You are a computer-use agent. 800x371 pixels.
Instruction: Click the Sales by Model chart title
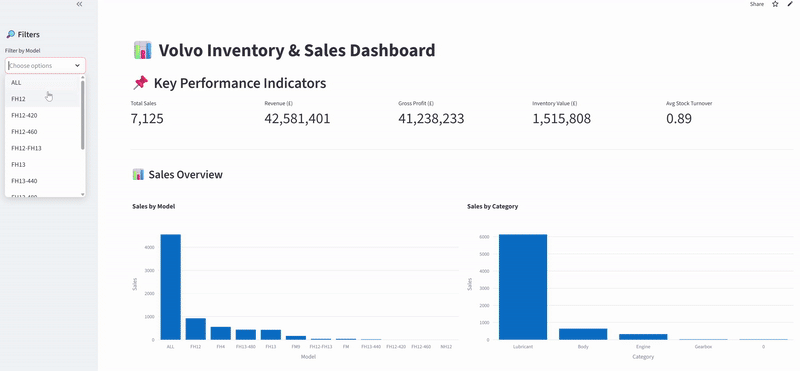point(154,207)
